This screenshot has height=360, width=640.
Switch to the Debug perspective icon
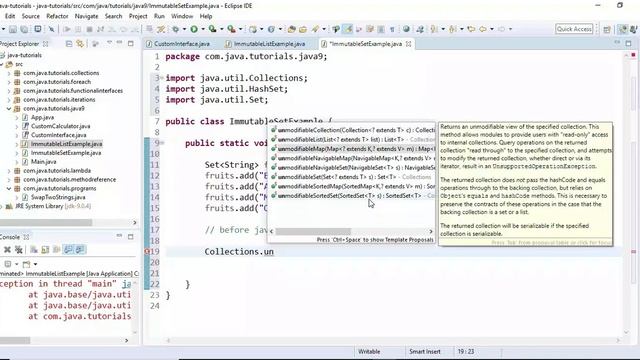[x=634, y=29]
